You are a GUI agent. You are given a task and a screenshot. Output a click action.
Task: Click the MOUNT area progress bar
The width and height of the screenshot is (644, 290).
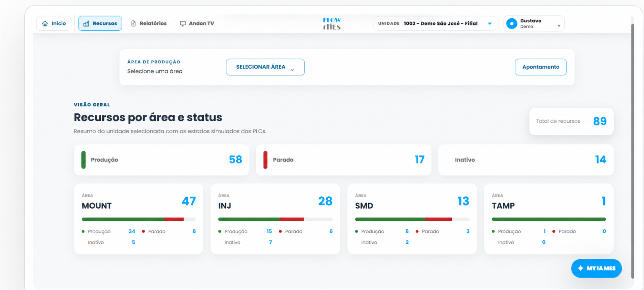[139, 219]
